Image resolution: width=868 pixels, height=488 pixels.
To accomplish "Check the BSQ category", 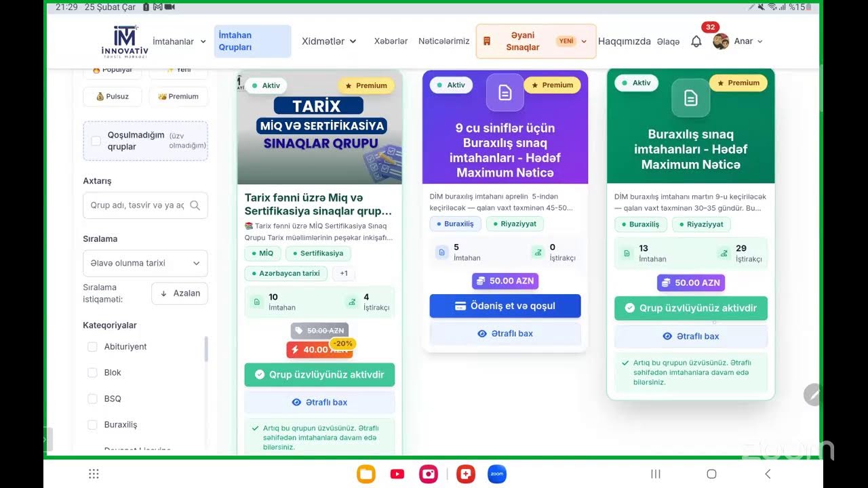I will [x=92, y=399].
